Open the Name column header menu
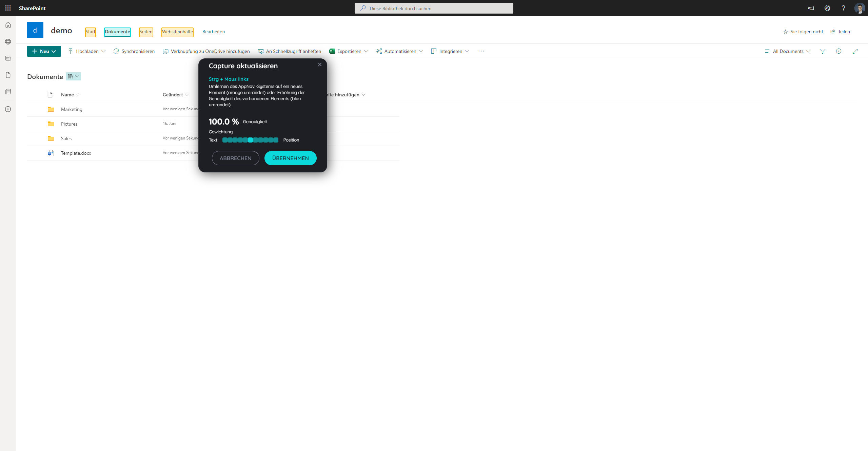This screenshot has width=868, height=451. [x=71, y=95]
